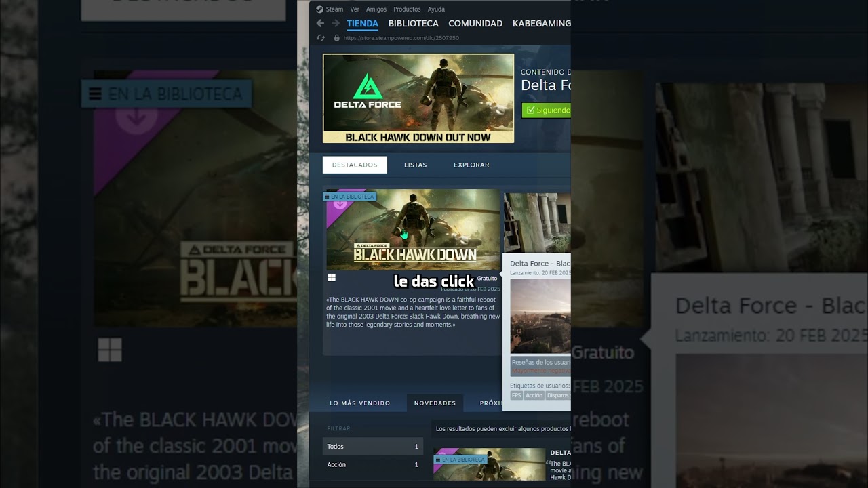
Task: Toggle the Siguiendo follow button
Action: click(547, 110)
